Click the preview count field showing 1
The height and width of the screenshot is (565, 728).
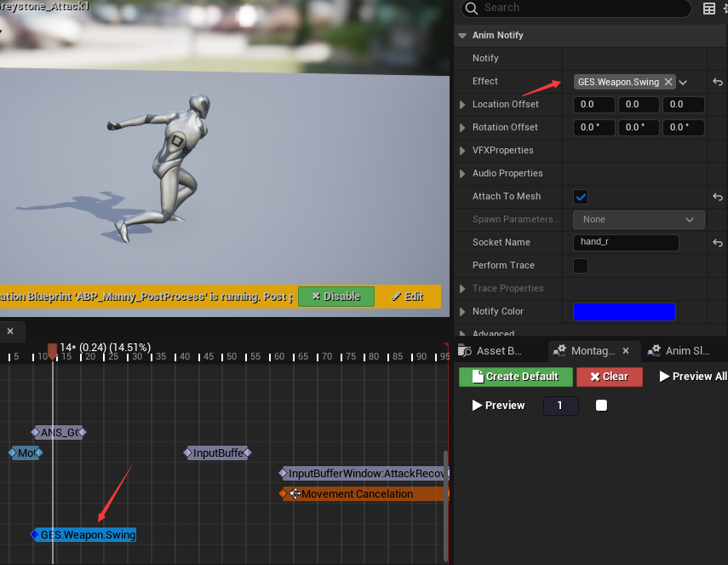561,406
